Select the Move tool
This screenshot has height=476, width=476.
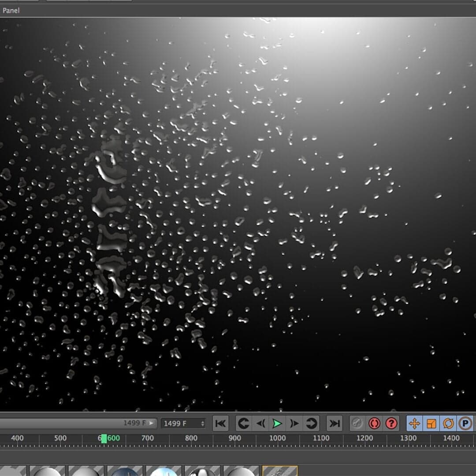click(x=413, y=424)
